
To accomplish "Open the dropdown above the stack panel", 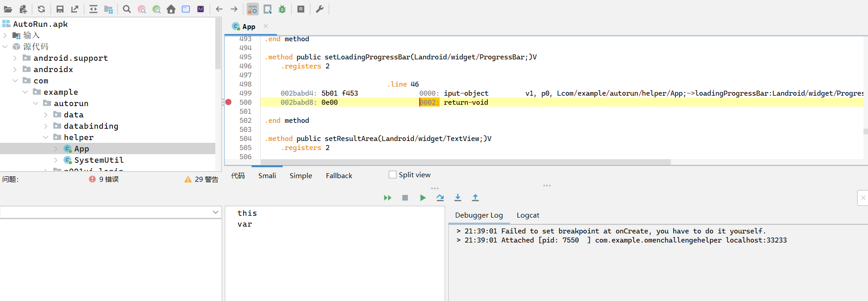I will point(216,212).
